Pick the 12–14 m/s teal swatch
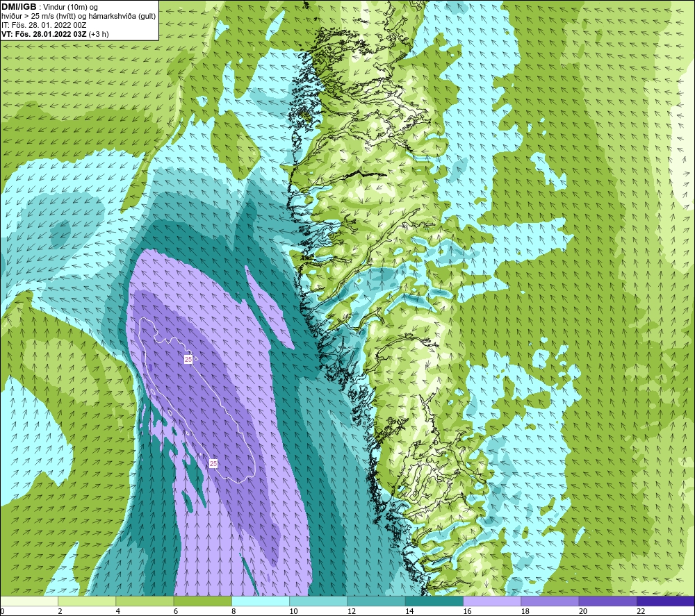Image resolution: width=695 pixels, height=616 pixels. [x=376, y=601]
